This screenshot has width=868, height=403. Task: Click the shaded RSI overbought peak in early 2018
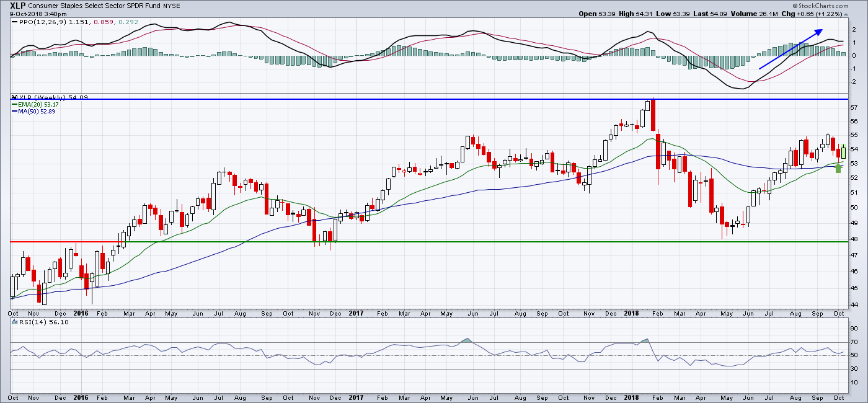[x=645, y=341]
